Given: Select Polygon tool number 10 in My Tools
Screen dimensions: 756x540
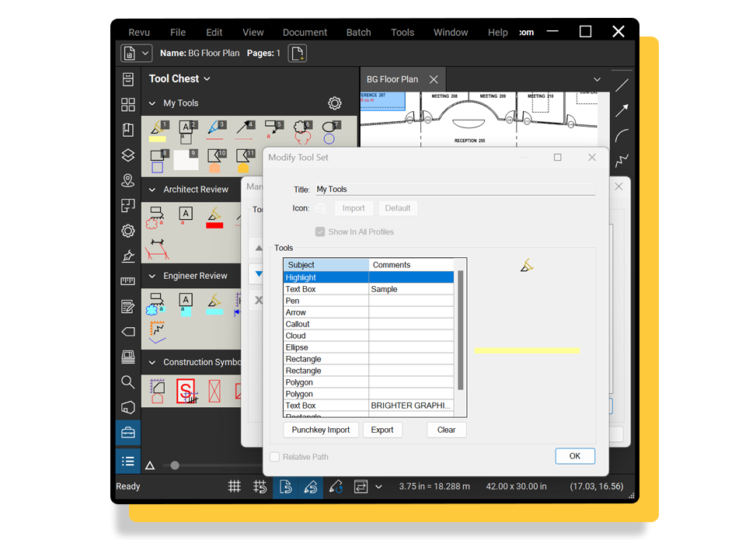Looking at the screenshot, I should click(216, 161).
